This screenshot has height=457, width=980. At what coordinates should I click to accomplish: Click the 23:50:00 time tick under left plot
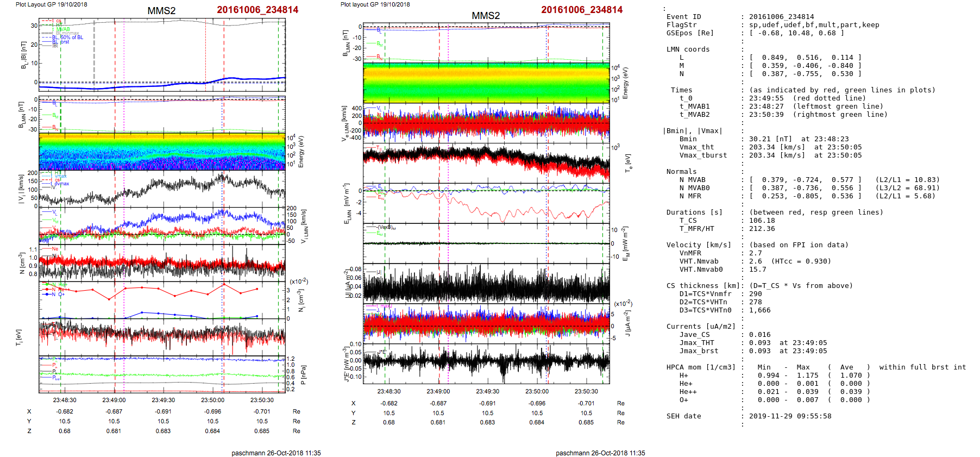coord(212,400)
